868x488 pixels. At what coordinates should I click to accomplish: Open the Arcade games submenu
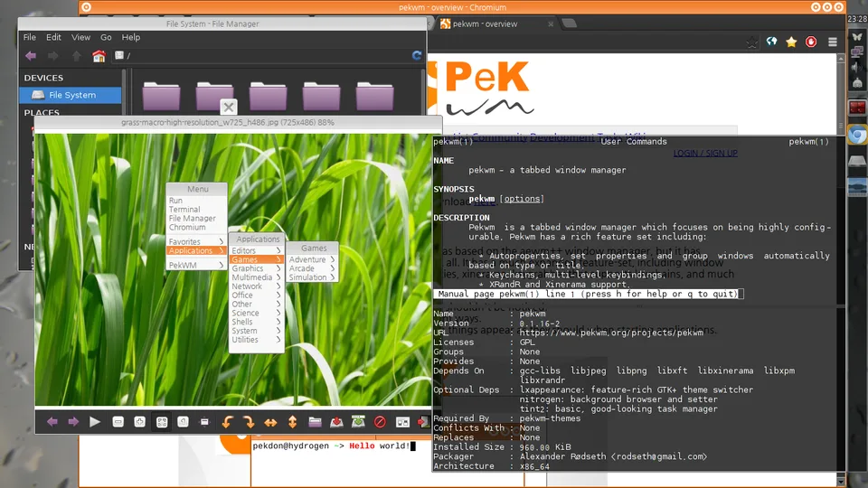312,268
